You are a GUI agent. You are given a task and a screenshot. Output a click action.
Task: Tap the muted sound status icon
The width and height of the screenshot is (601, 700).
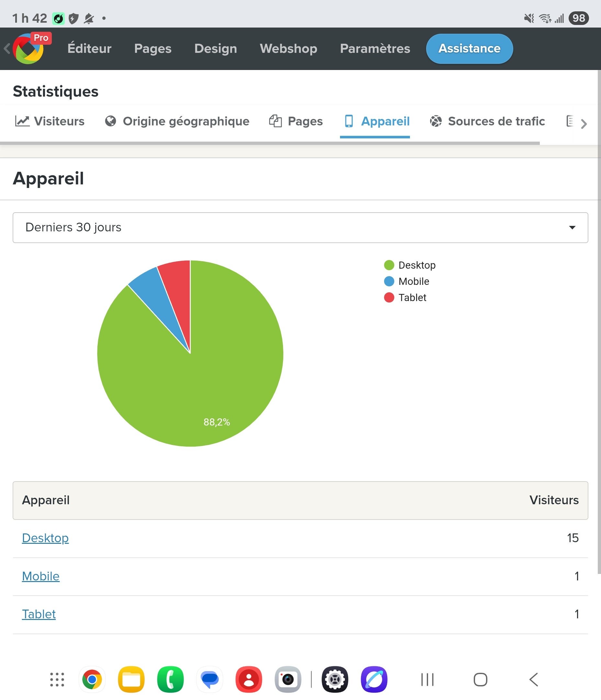(529, 18)
